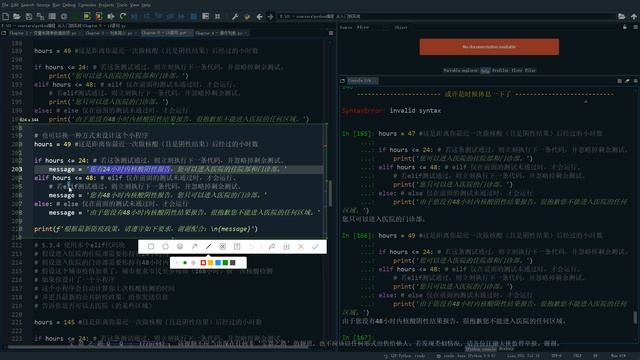Open the Projects menu

106,5
